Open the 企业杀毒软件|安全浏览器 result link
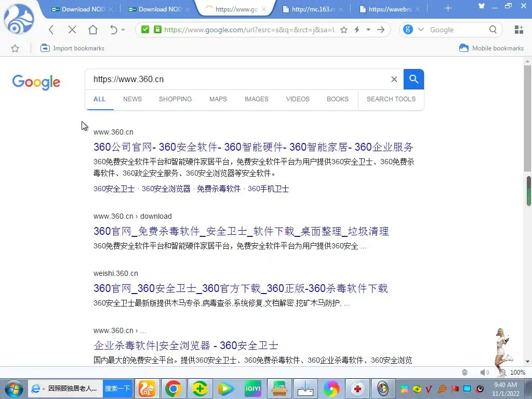 [186, 345]
